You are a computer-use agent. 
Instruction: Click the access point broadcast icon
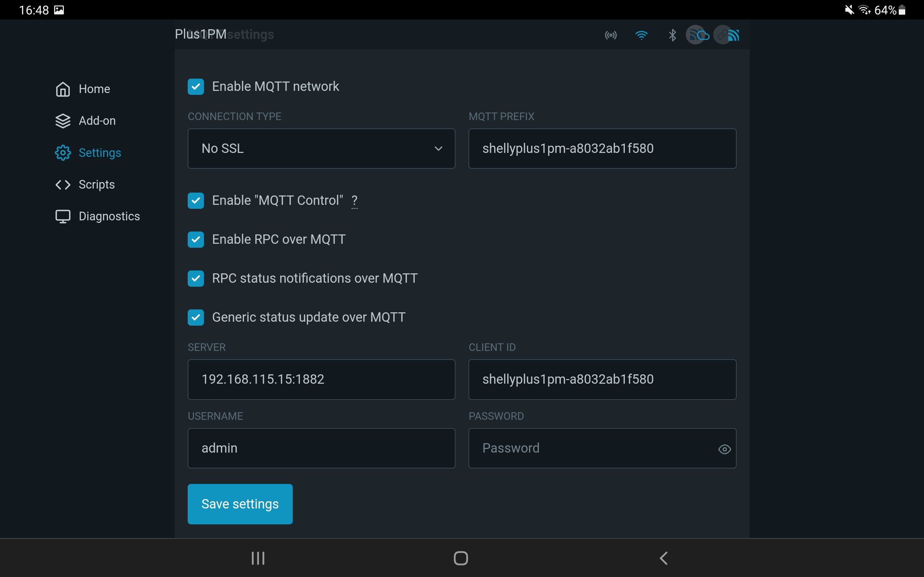click(x=611, y=35)
